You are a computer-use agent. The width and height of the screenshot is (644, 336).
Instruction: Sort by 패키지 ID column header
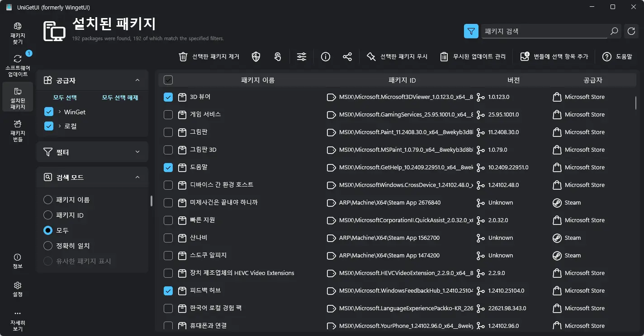click(402, 80)
